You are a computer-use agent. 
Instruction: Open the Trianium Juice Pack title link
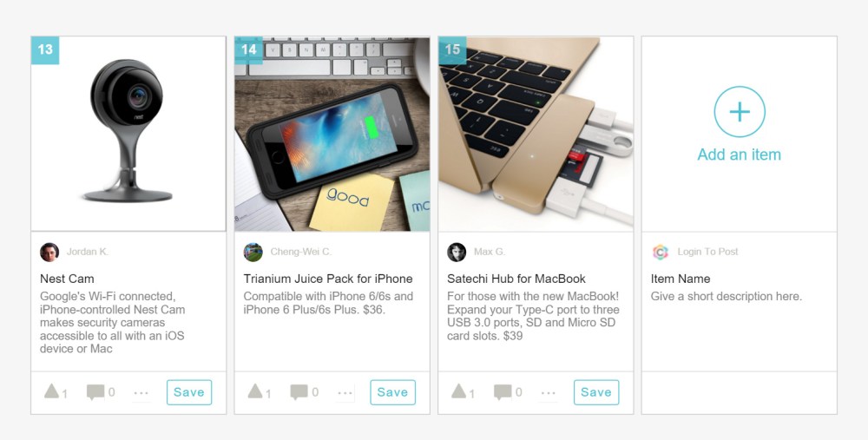(328, 279)
